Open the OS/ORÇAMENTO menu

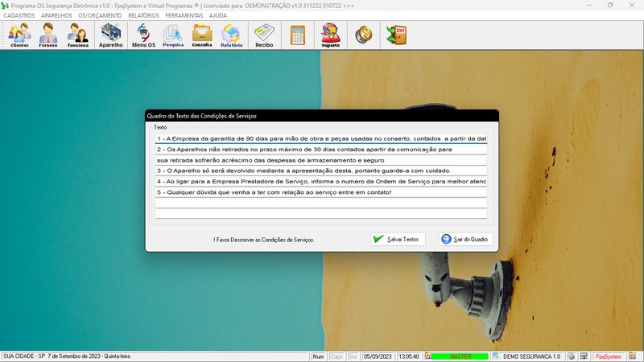point(100,15)
